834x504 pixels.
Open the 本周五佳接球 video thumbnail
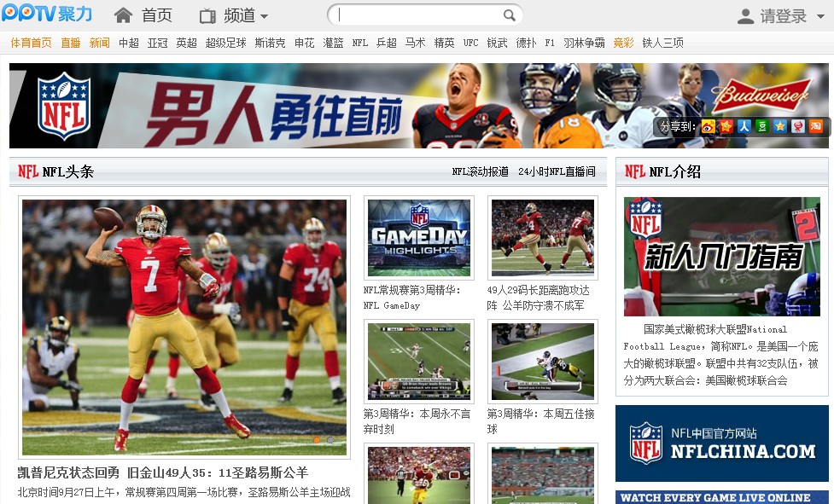pos(543,361)
